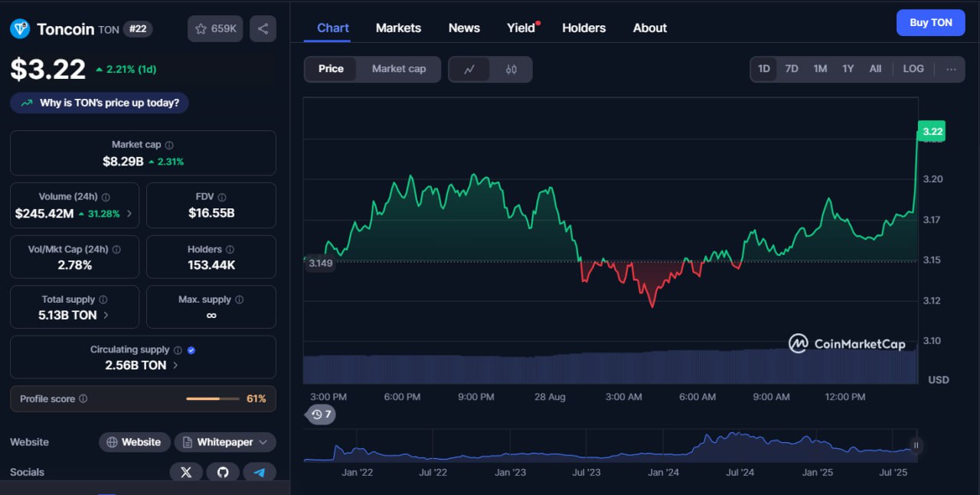Switch to candlestick chart view
980x495 pixels.
tap(511, 69)
